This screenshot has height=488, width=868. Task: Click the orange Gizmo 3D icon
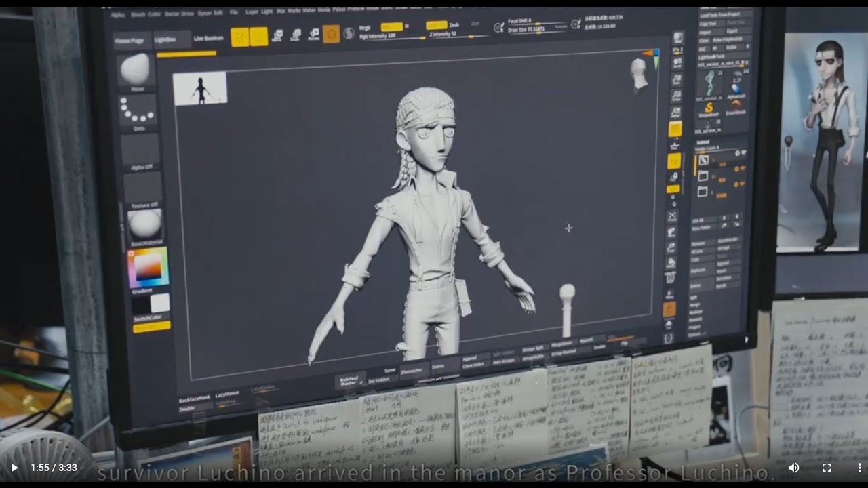coord(331,34)
